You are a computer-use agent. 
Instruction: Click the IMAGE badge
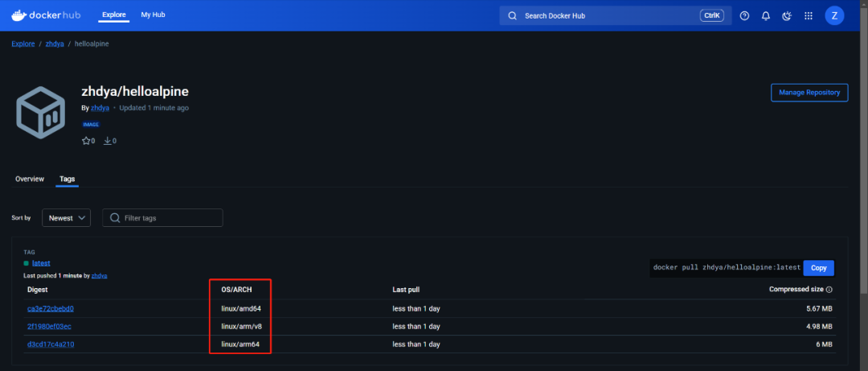point(91,124)
